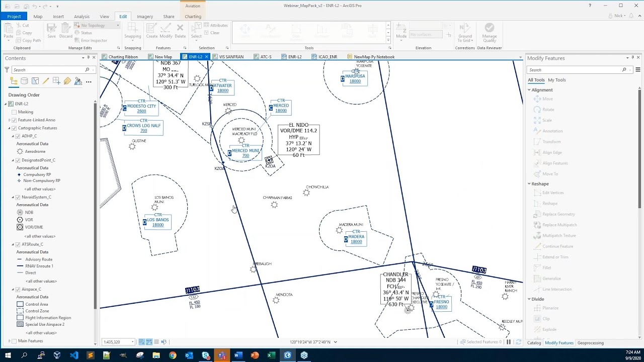Toggle visibility of ATSRoute_C layer
The image size is (644, 362).
(x=18, y=244)
